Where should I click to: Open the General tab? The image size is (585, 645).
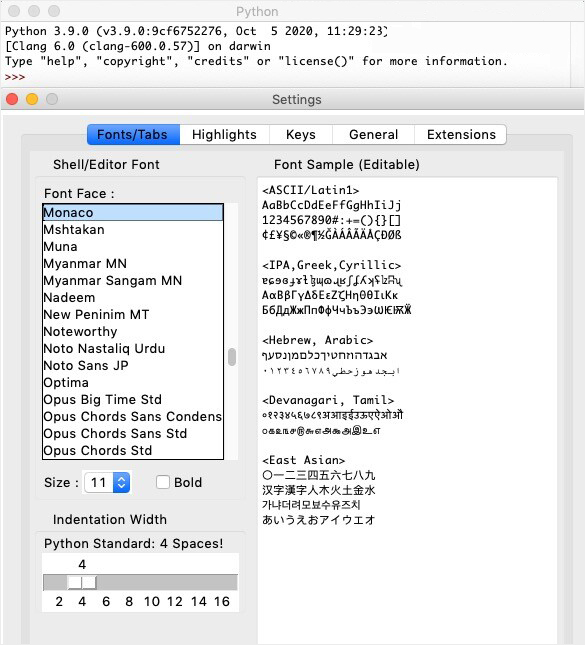coord(373,135)
